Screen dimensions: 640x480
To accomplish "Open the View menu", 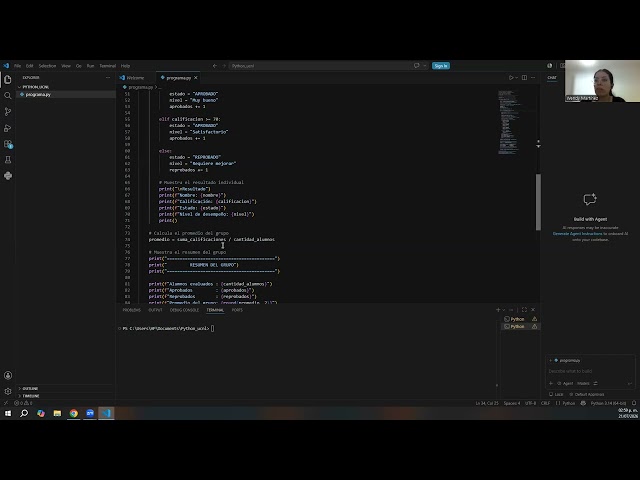I will coord(66,66).
